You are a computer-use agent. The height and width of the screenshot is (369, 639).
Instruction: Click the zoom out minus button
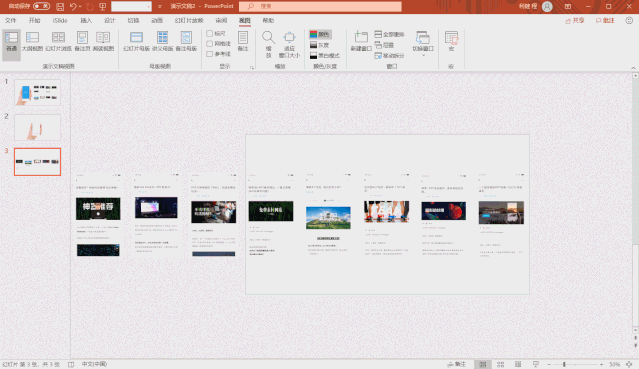click(549, 364)
